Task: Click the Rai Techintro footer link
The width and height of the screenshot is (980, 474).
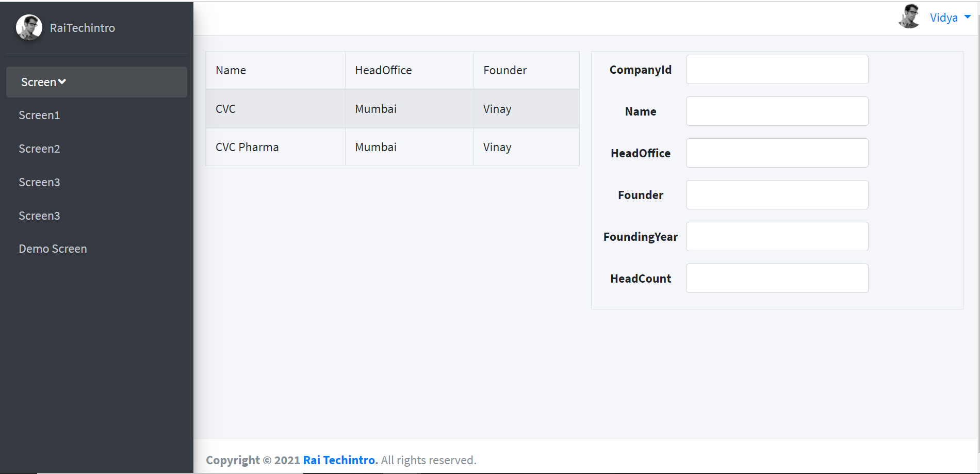Action: coord(339,460)
